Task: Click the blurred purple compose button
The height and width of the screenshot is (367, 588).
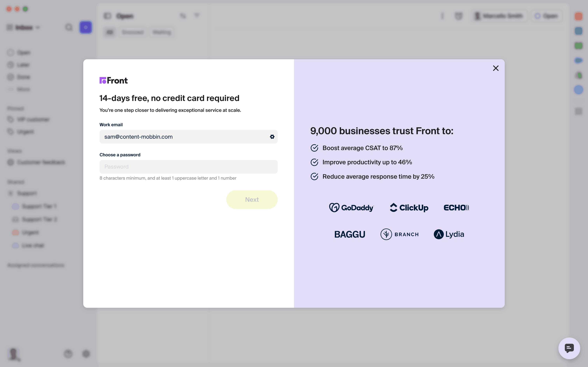Action: pyautogui.click(x=86, y=27)
